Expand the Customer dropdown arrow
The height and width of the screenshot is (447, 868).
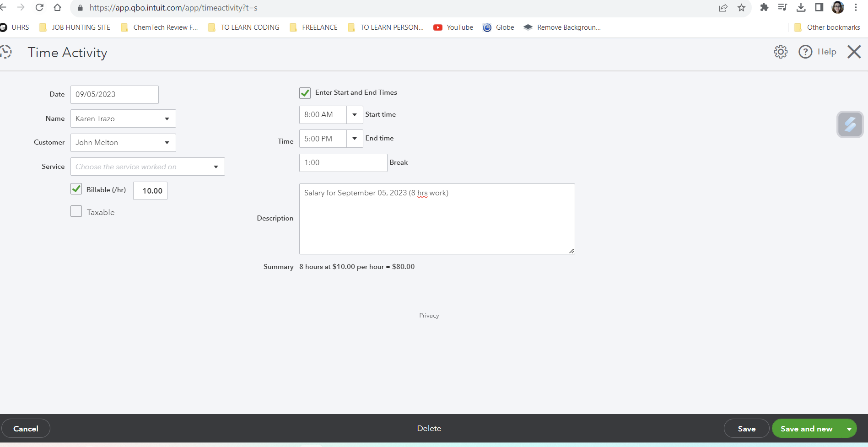pyautogui.click(x=167, y=143)
